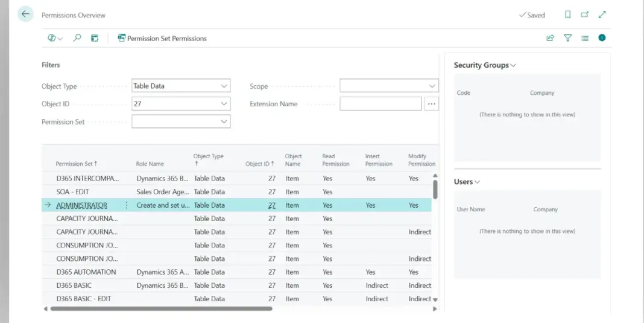Select the D365 AUTOMATION row

coord(236,272)
